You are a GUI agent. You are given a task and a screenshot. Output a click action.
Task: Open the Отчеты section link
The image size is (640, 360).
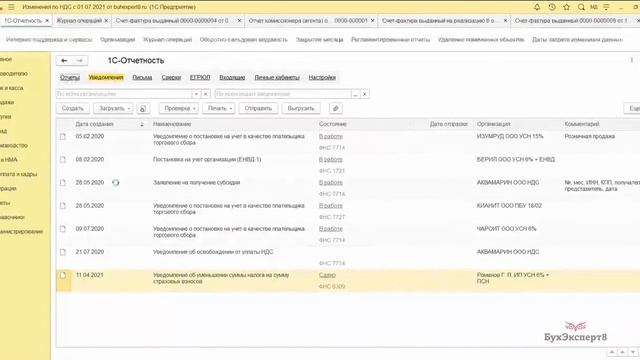click(x=70, y=78)
